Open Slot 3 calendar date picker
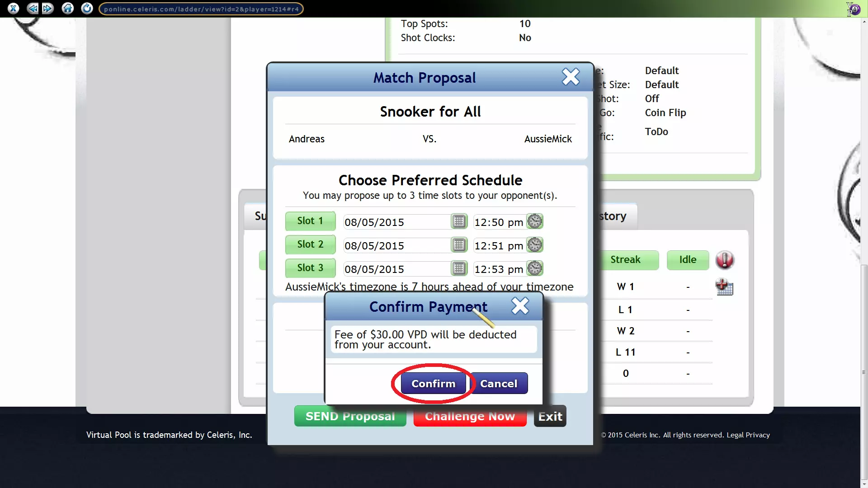Viewport: 868px width, 488px height. (459, 268)
